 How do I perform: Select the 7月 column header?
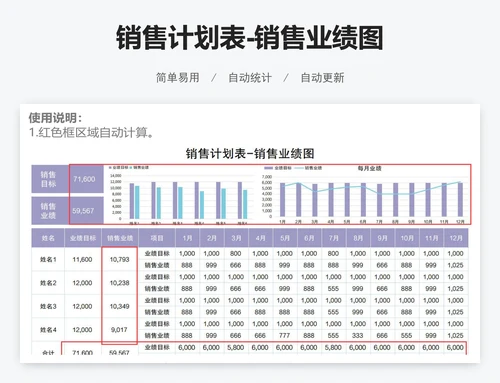(333, 238)
